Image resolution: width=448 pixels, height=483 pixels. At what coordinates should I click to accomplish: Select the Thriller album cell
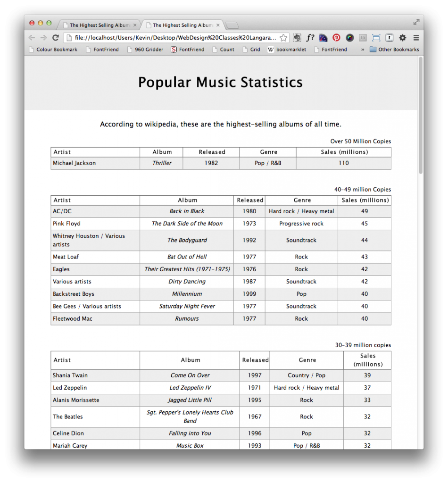[x=161, y=163]
